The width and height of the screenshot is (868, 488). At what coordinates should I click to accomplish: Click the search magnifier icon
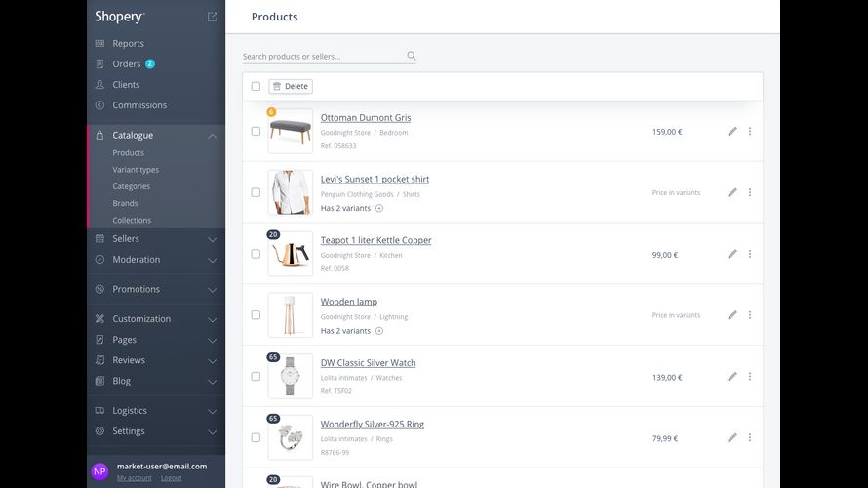pos(412,56)
